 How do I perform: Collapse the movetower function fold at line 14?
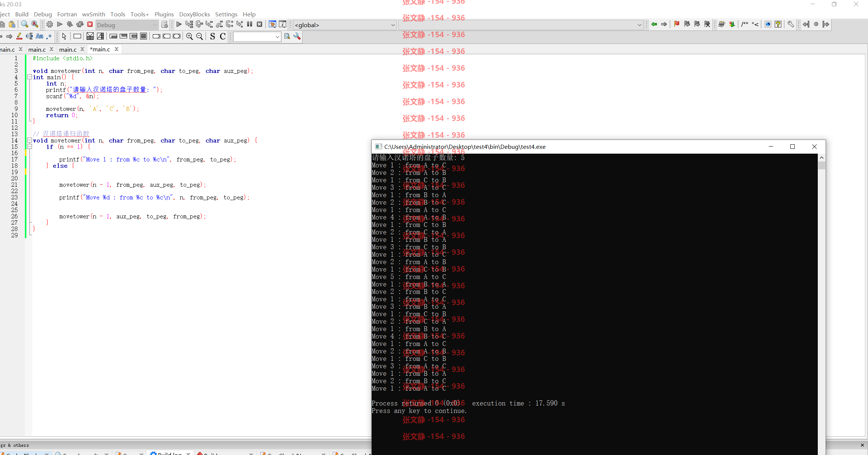[x=29, y=140]
